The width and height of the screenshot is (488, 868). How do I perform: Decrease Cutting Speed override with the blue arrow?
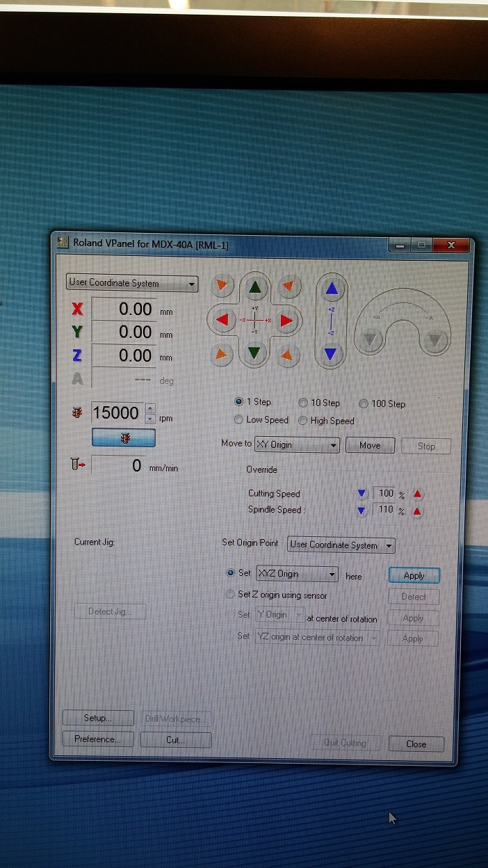coord(361,494)
